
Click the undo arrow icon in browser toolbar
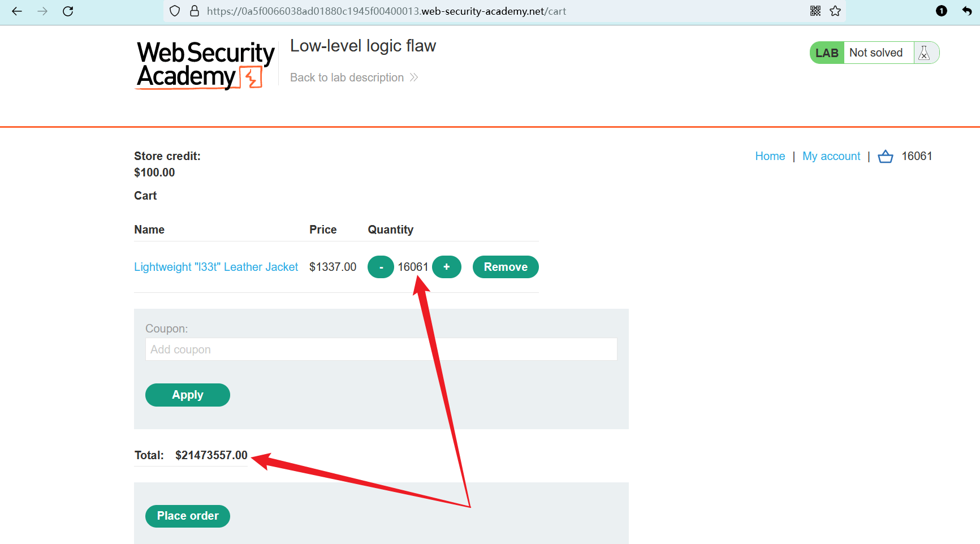[x=967, y=11]
